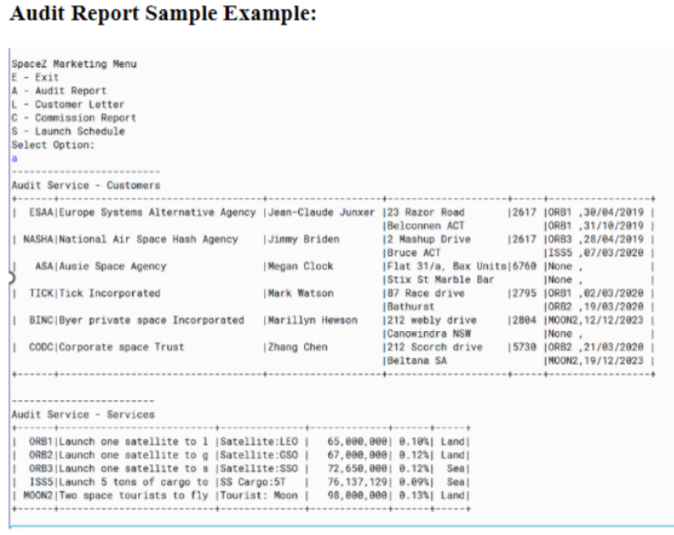Click 'Byer private space Incorporated'

coord(151,321)
